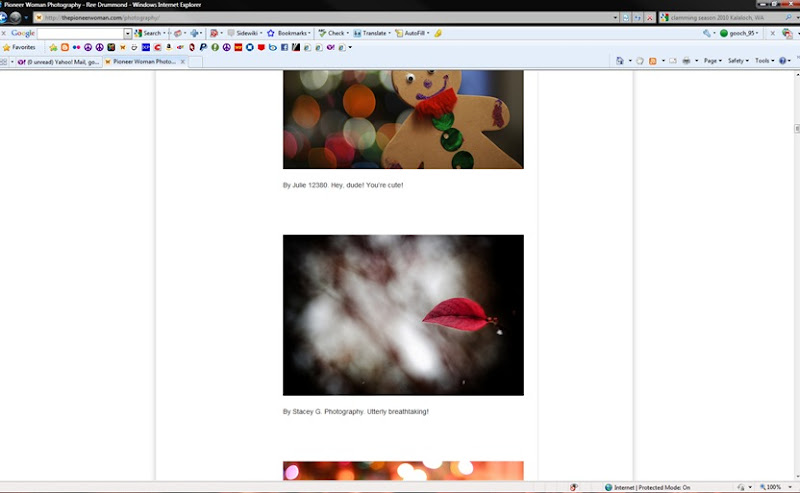The width and height of the screenshot is (800, 493).
Task: Click the Add to Favorites Bar star icon
Action: pos(53,47)
